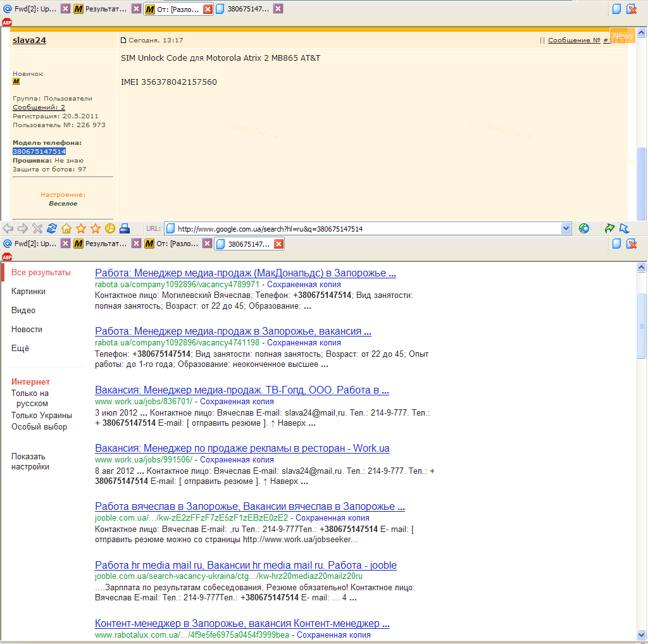Open new tab icon in lower tab bar
Image resolution: width=648 pixels, height=644 pixels.
tap(616, 244)
